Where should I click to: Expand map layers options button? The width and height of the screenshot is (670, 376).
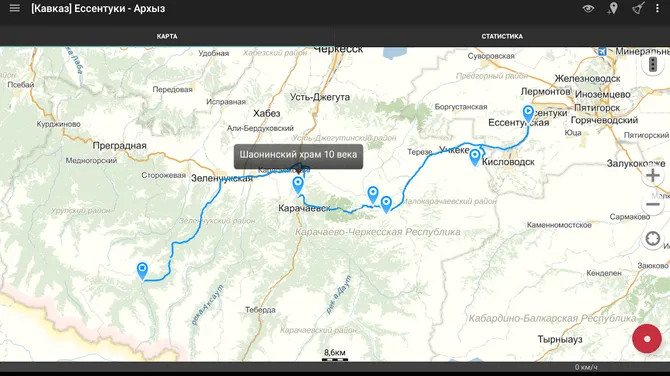pyautogui.click(x=652, y=65)
